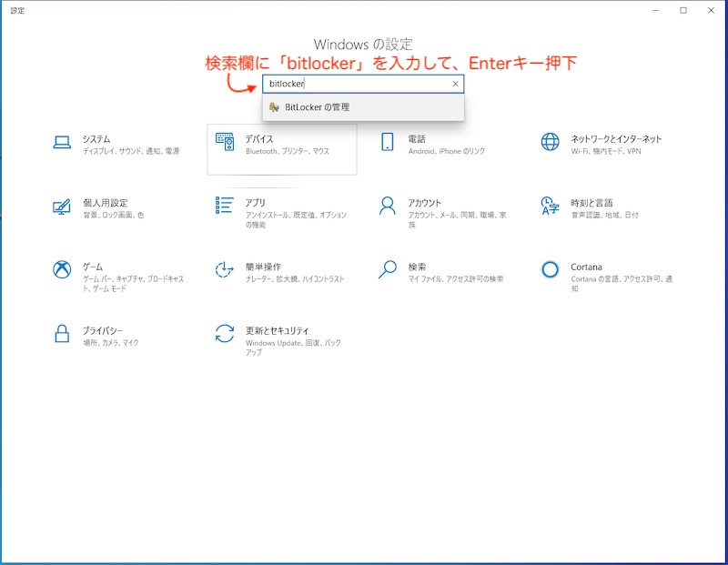Click "音声認識、地域、日付" description text

point(604,215)
